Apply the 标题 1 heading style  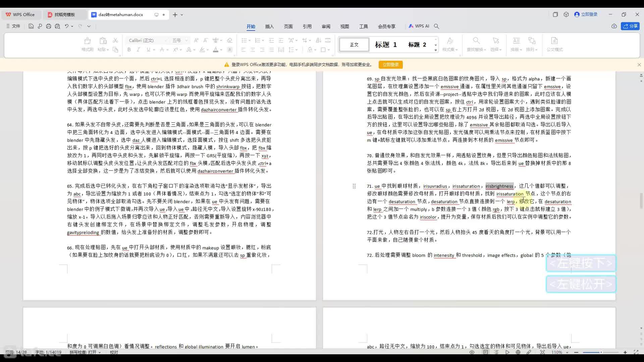(x=386, y=45)
